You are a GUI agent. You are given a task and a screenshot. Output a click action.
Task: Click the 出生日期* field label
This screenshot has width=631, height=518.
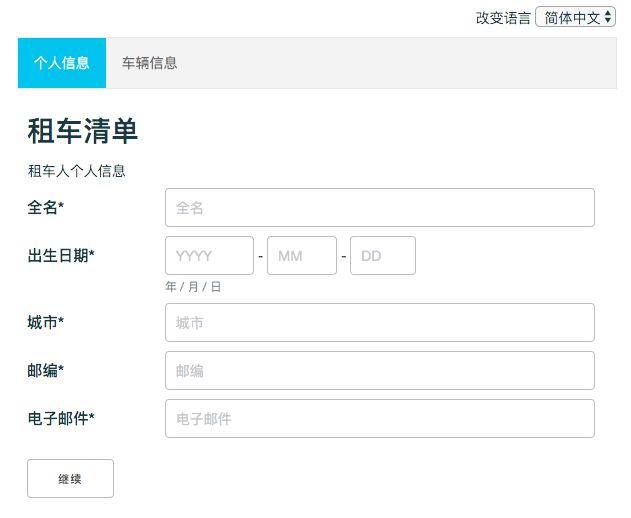click(x=61, y=256)
